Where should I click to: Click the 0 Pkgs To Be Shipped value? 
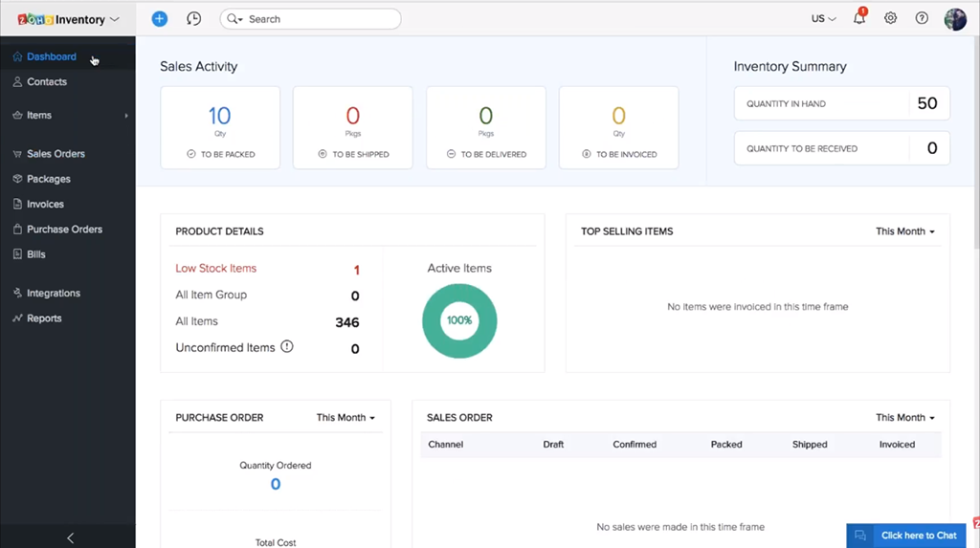[x=352, y=116]
